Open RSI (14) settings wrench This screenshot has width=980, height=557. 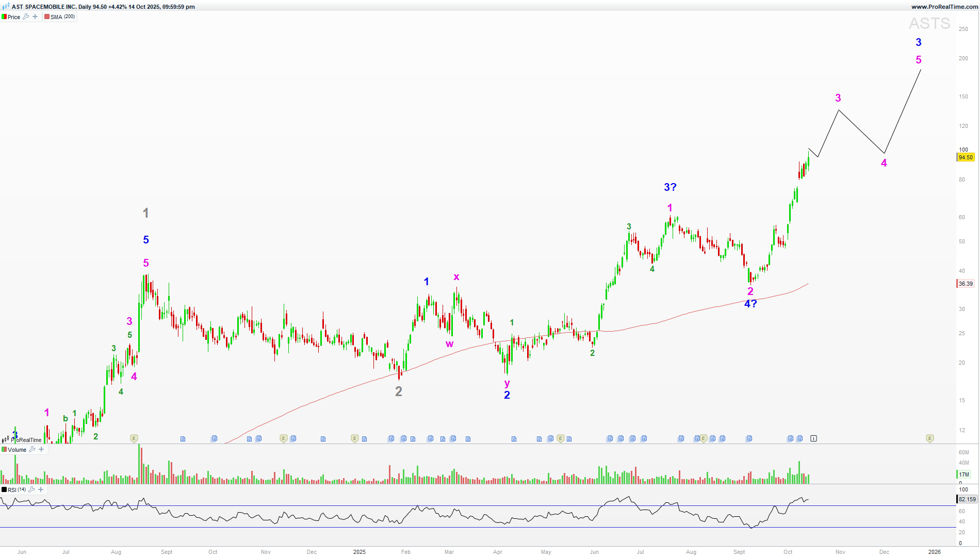tap(31, 489)
